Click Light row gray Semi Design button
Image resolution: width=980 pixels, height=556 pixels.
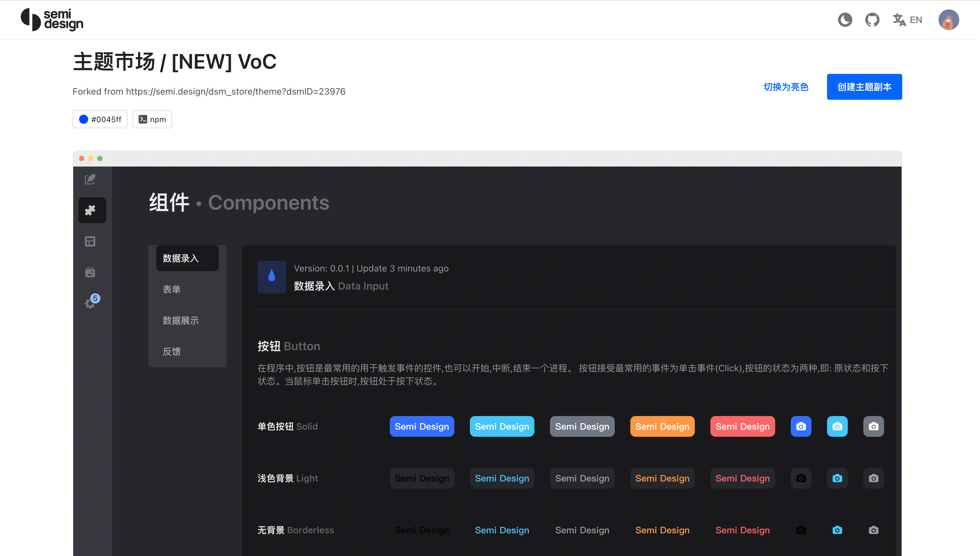pyautogui.click(x=582, y=478)
